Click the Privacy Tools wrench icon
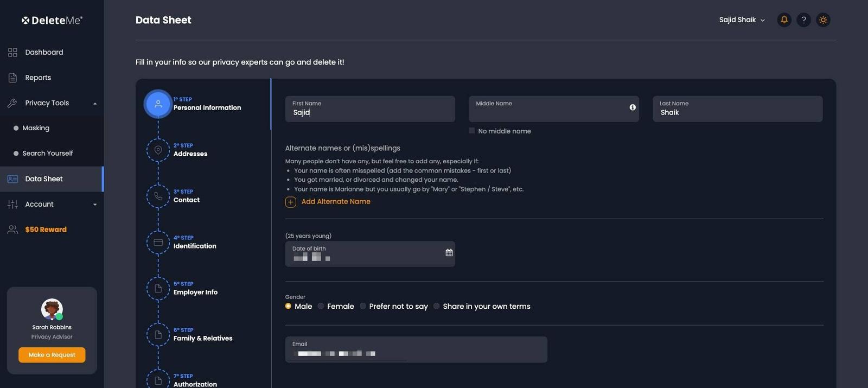The image size is (868, 388). pos(12,103)
